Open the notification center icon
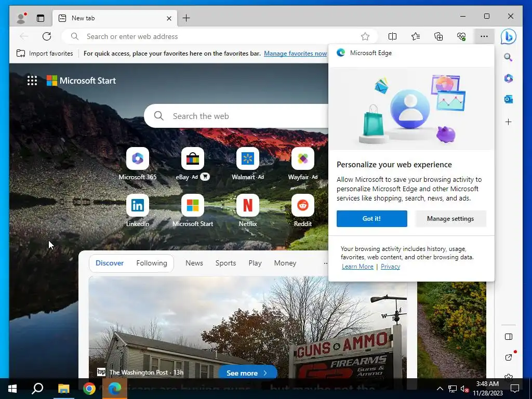This screenshot has width=532, height=399. click(x=515, y=389)
